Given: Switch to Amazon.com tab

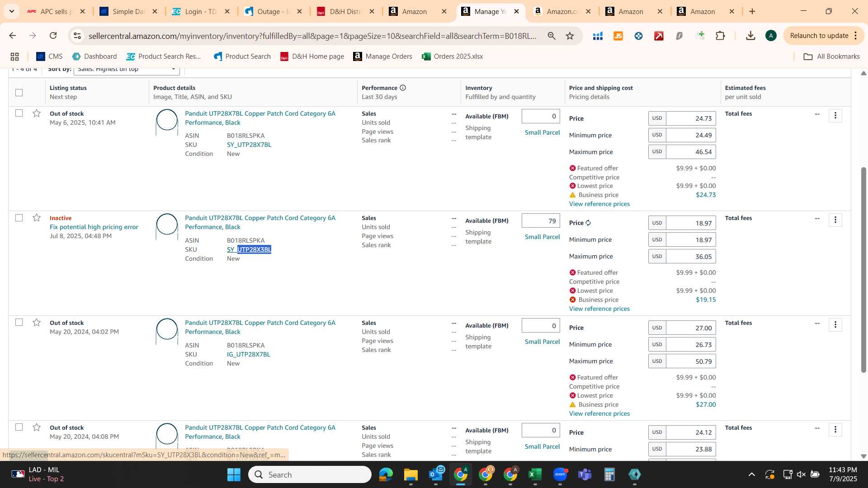Looking at the screenshot, I should (x=562, y=11).
